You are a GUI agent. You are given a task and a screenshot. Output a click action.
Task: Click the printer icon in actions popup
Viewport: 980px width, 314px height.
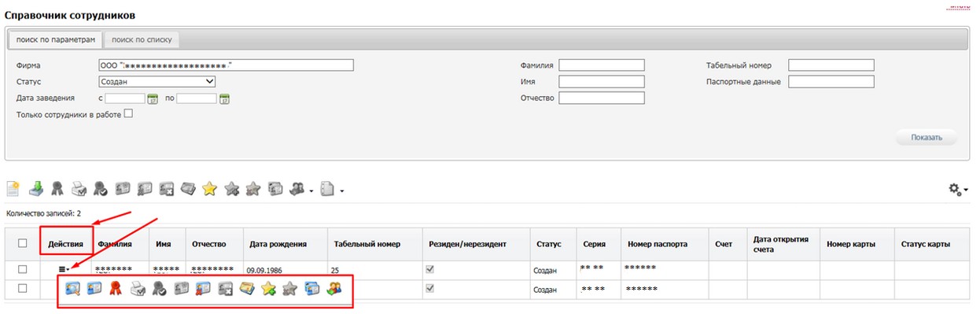(x=138, y=289)
